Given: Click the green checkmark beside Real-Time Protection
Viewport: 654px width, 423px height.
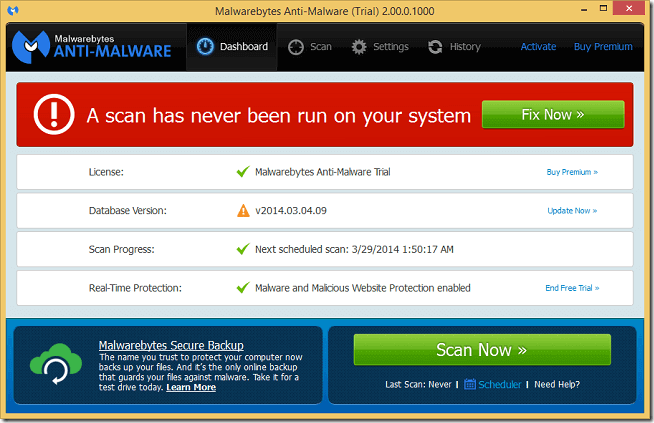Looking at the screenshot, I should point(243,287).
